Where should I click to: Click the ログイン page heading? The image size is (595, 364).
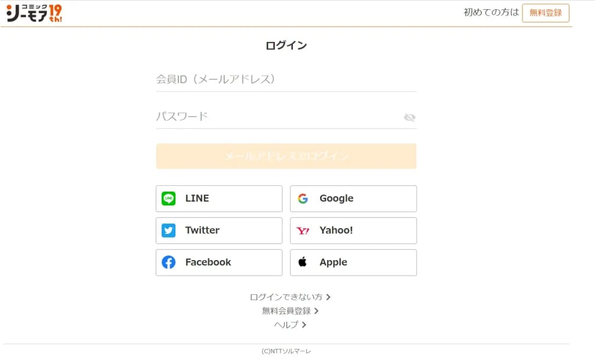click(286, 45)
